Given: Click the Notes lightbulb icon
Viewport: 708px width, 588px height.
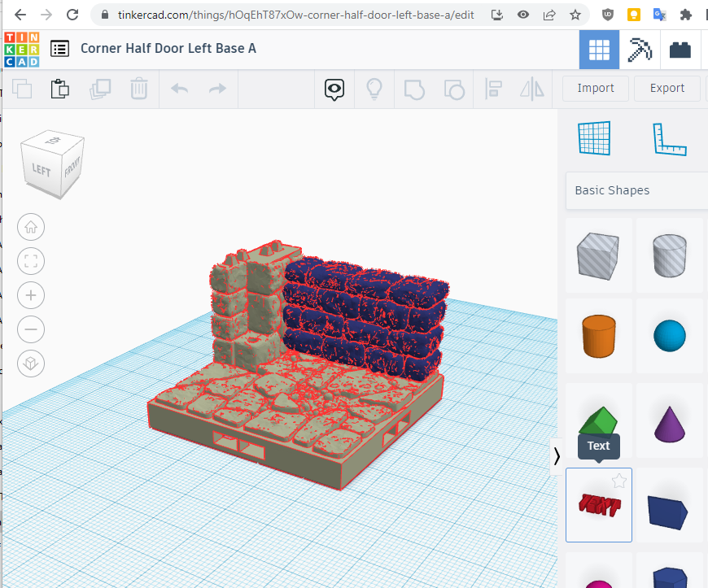Looking at the screenshot, I should [374, 89].
